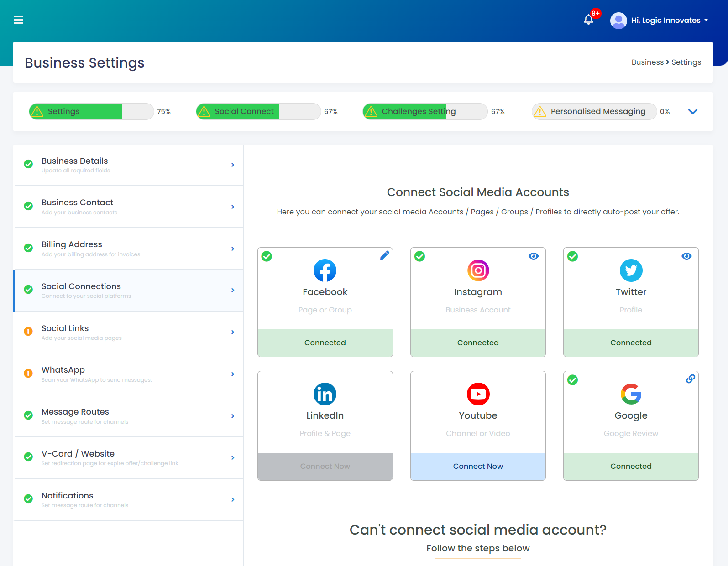
Task: Edit Facebook connection with pencil icon
Action: click(385, 255)
